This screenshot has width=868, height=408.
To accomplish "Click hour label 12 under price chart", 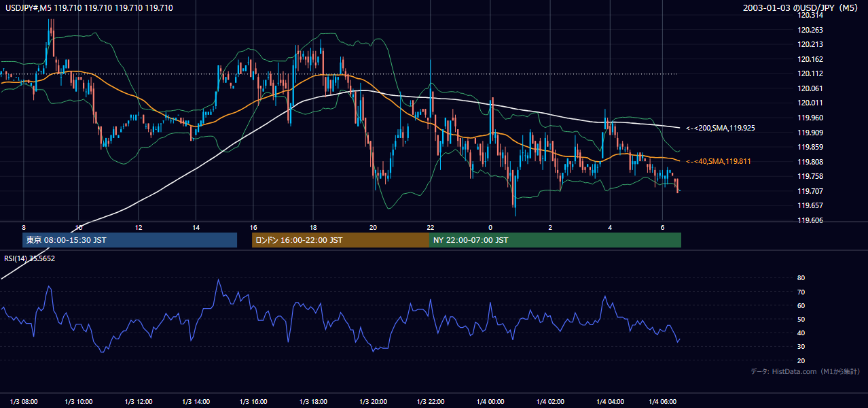I will click(x=138, y=227).
